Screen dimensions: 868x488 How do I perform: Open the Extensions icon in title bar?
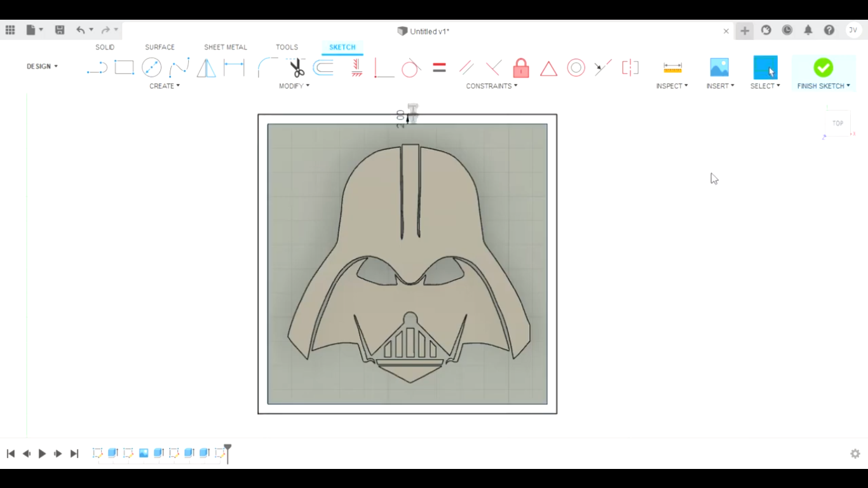(766, 30)
